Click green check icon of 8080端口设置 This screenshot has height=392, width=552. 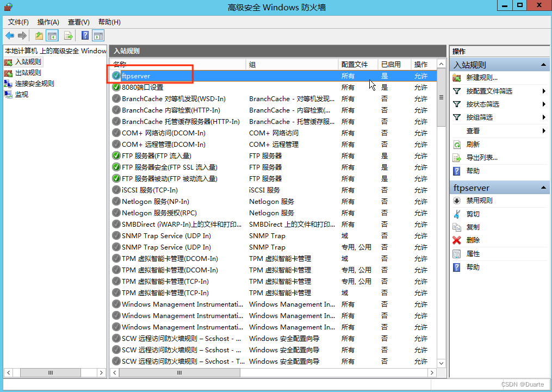pyautogui.click(x=116, y=88)
